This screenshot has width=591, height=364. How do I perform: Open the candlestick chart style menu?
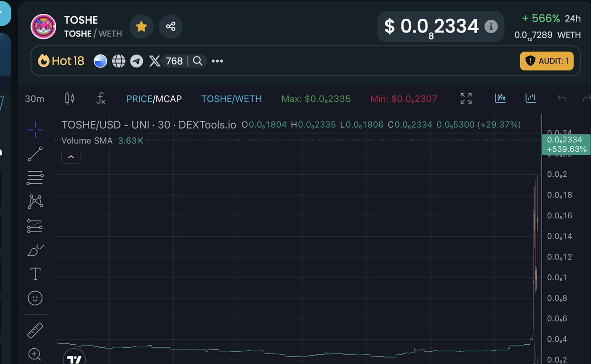click(70, 99)
